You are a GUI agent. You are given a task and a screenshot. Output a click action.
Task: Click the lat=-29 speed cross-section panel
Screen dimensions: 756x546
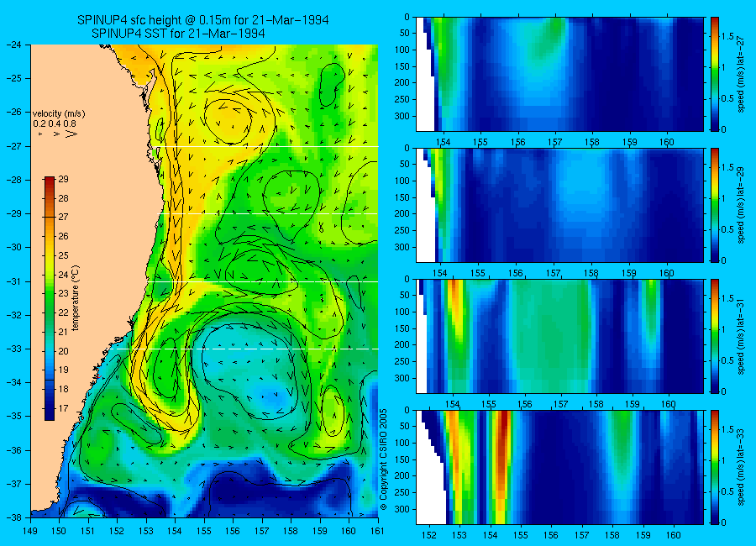click(x=559, y=205)
